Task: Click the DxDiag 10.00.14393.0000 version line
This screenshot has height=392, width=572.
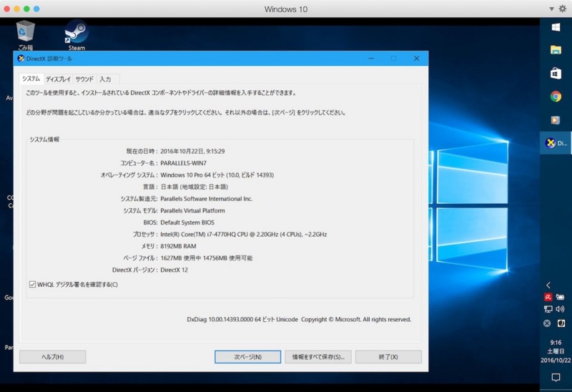Action: point(299,319)
